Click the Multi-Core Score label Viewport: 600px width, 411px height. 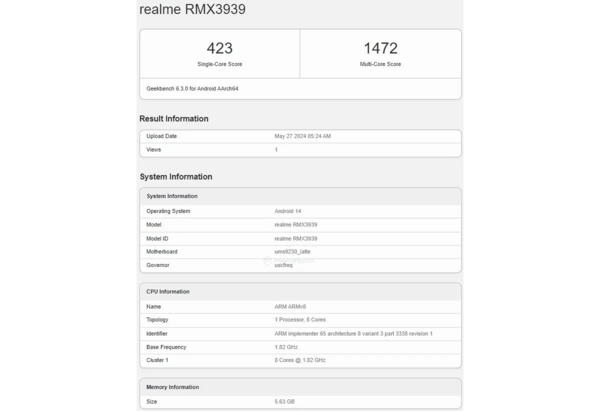tap(380, 64)
